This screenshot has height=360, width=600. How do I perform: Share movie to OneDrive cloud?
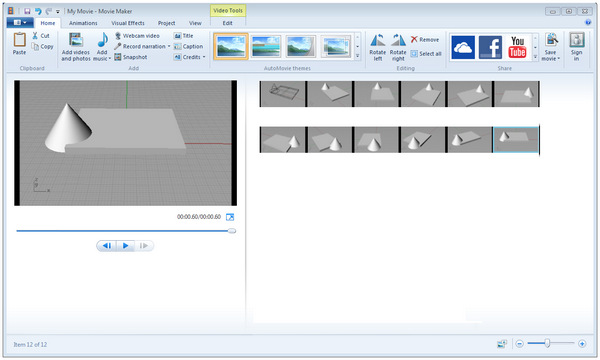[463, 47]
